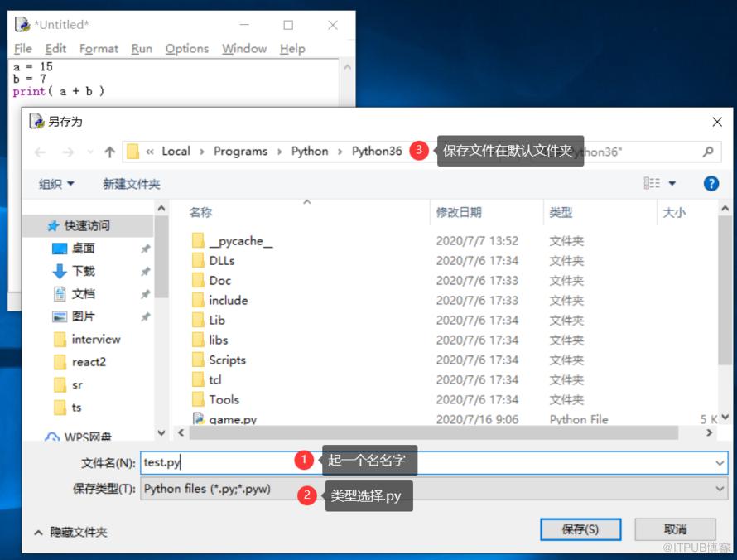
Task: Sort by 类型 column header
Action: pos(561,213)
